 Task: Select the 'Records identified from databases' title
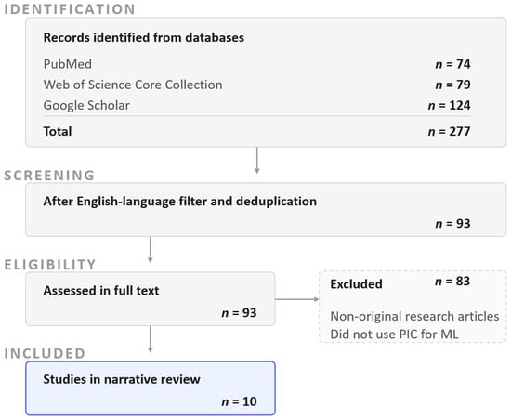click(144, 37)
